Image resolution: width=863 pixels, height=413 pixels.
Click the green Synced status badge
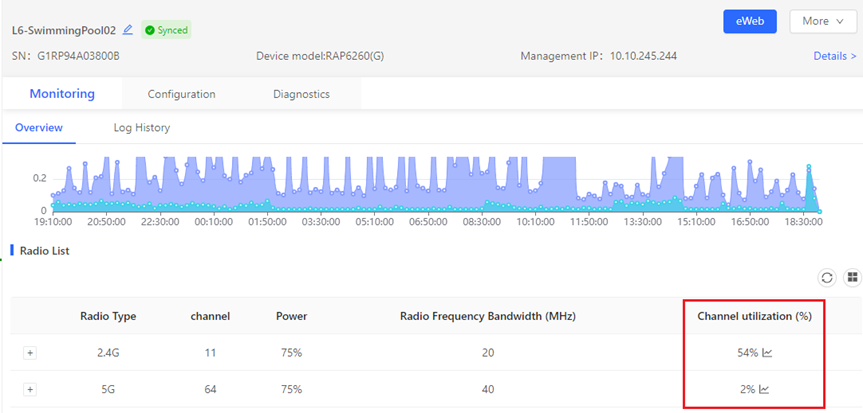pos(166,30)
